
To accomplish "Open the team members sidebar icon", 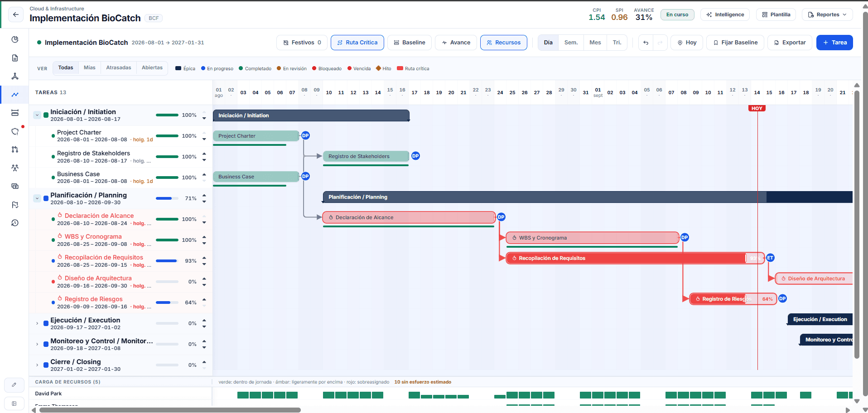I will pyautogui.click(x=15, y=168).
